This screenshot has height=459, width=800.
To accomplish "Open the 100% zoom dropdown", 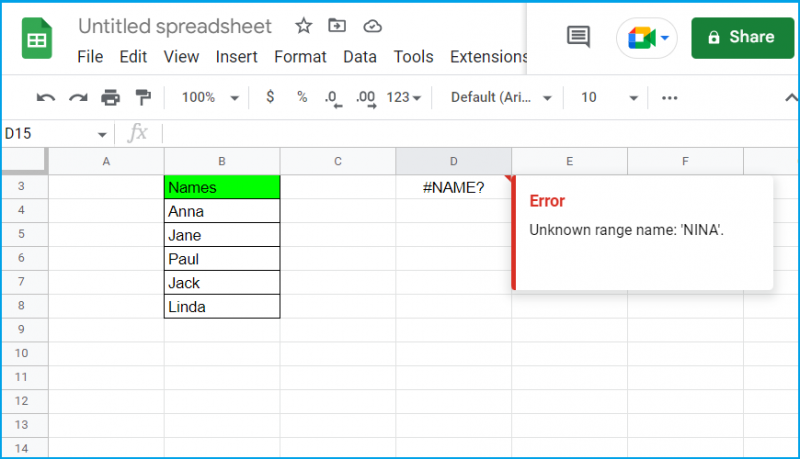I will 210,97.
